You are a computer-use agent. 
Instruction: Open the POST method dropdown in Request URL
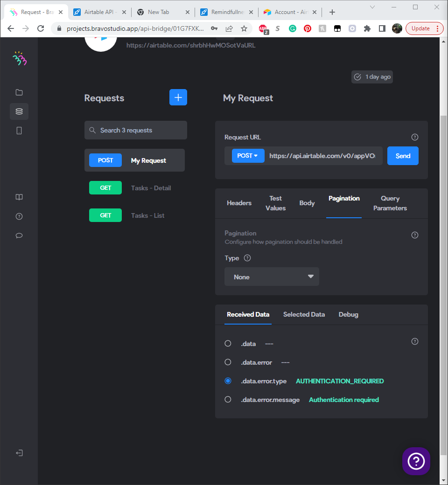tap(248, 156)
